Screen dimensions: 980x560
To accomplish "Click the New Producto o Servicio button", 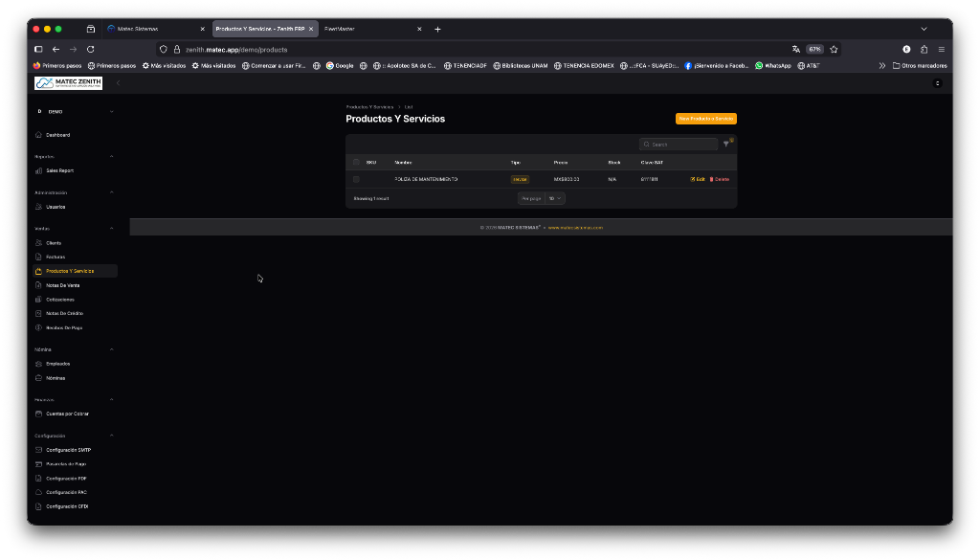I will pos(705,119).
